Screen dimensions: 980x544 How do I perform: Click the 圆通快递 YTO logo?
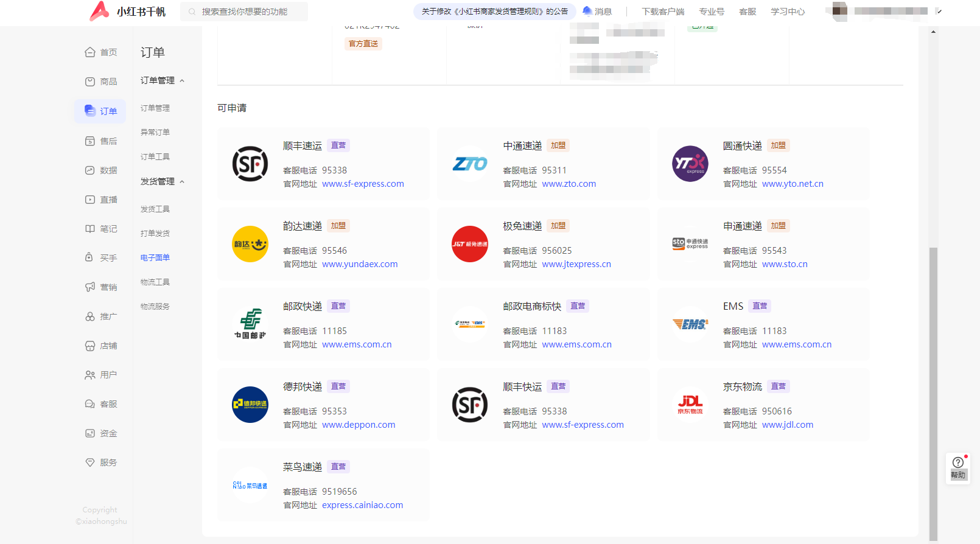(690, 164)
